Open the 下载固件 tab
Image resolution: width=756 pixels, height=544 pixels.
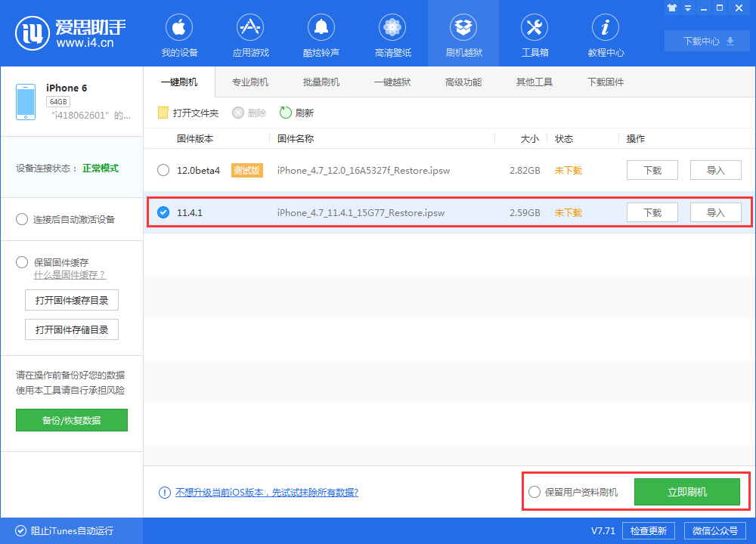pos(605,82)
